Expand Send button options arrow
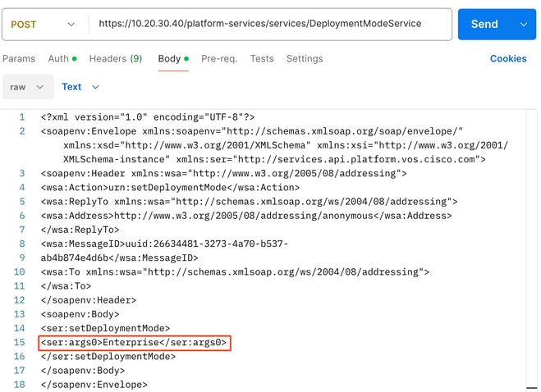This screenshot has height=392, width=541. point(524,25)
